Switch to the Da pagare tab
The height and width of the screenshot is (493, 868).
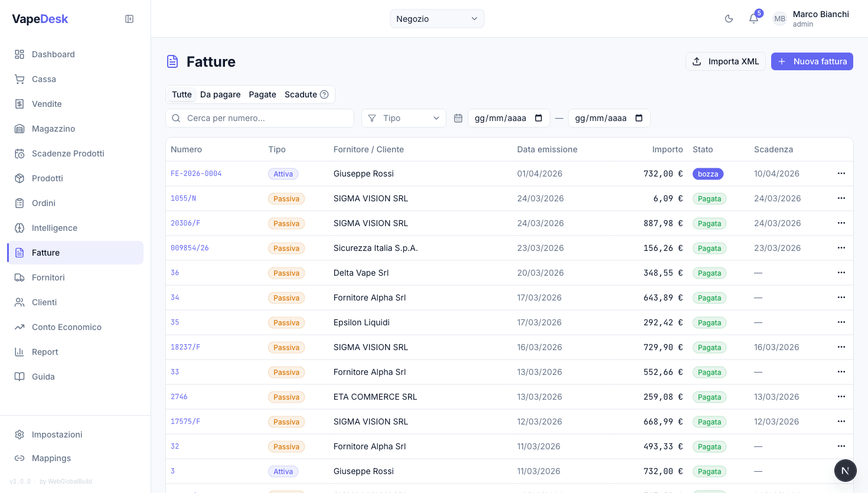(x=220, y=94)
